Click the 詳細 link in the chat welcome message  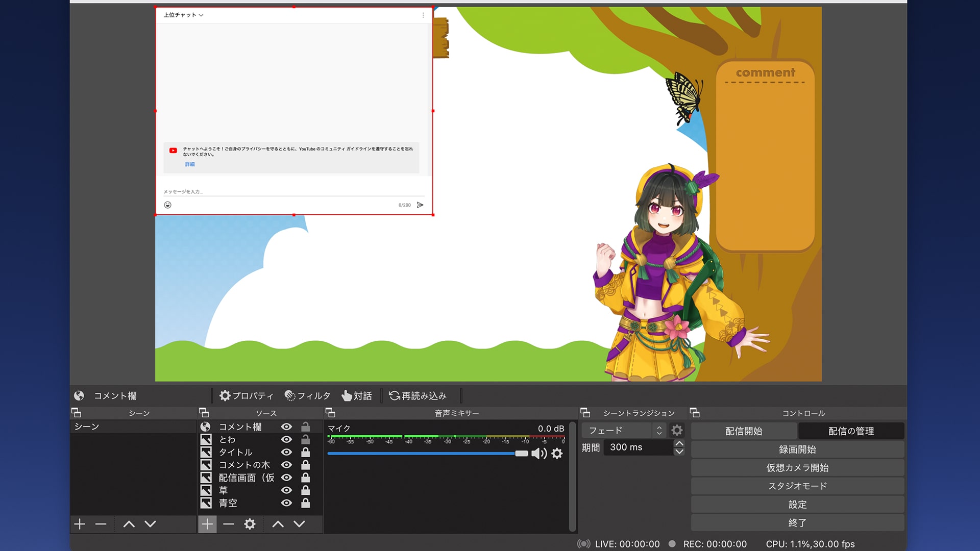(189, 164)
